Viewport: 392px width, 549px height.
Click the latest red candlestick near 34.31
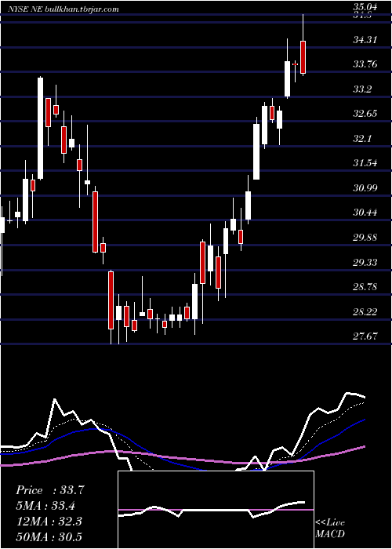(303, 57)
